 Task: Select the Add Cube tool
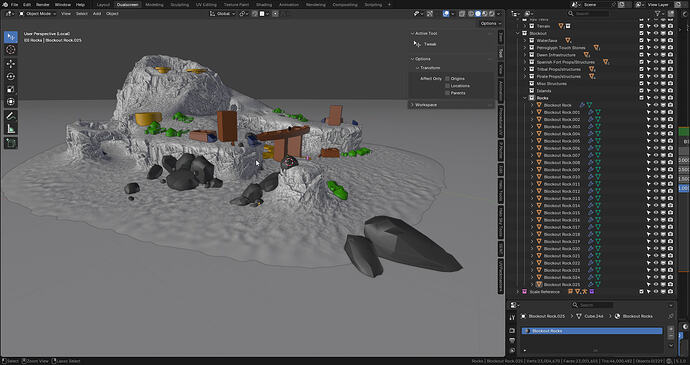[x=11, y=143]
